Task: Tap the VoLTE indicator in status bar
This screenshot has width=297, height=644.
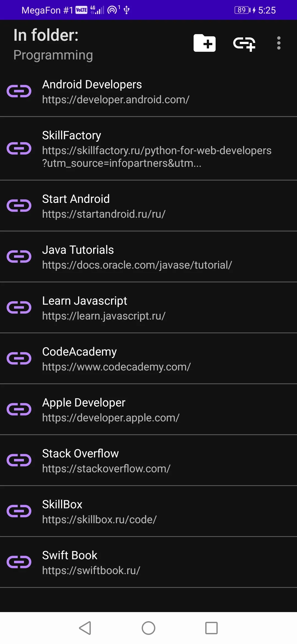Action: coord(81,10)
